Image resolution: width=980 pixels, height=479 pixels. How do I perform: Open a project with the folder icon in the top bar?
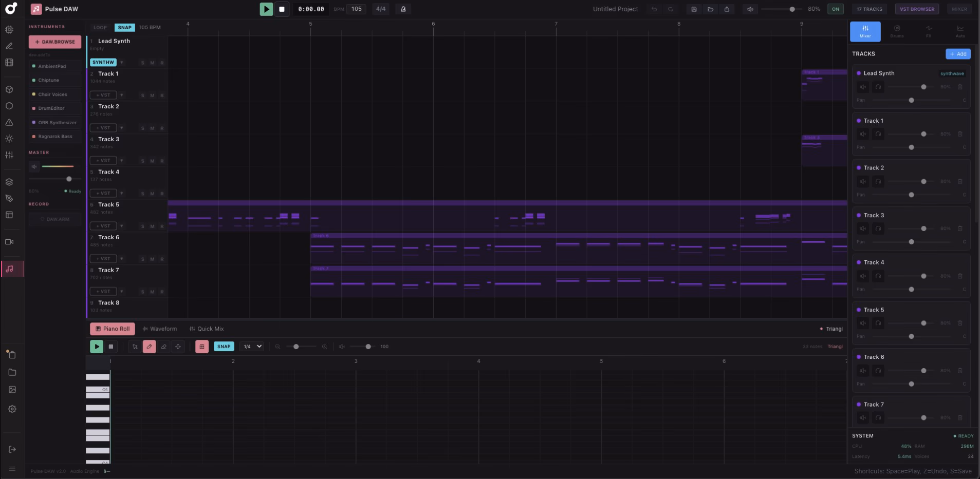(710, 9)
